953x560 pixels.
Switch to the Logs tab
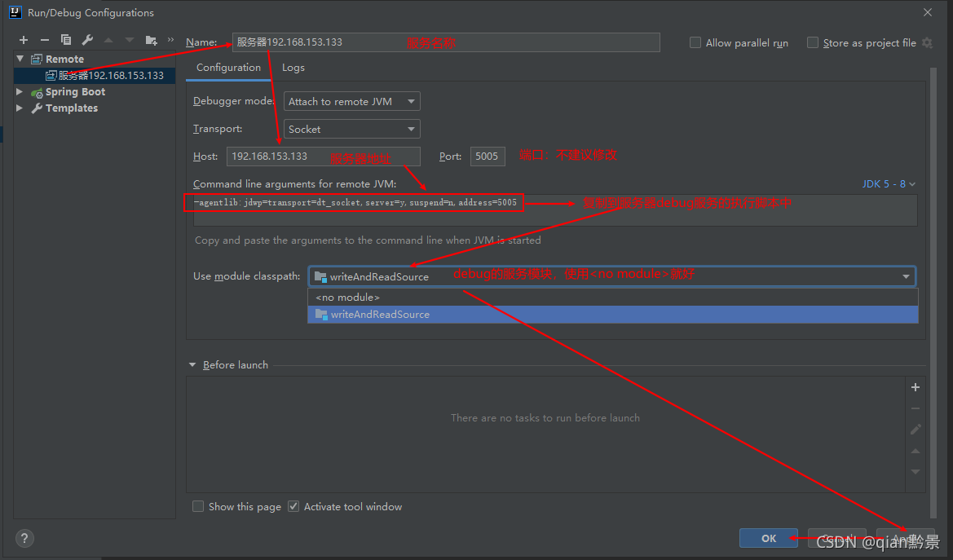(x=293, y=68)
